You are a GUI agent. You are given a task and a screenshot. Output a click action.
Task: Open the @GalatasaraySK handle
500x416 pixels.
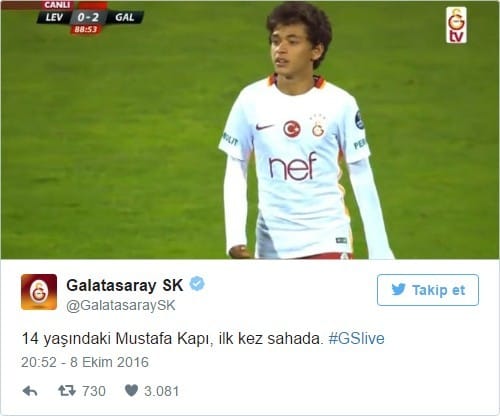coord(121,305)
